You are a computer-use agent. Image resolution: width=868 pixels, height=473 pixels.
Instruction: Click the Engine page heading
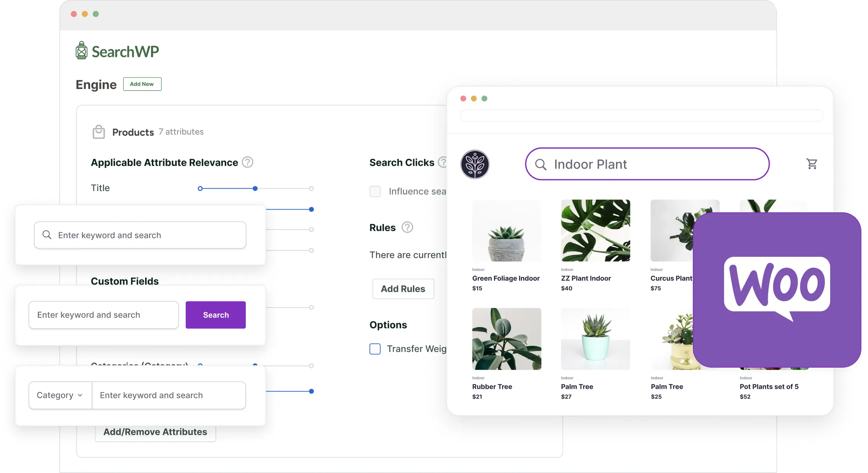coord(96,85)
